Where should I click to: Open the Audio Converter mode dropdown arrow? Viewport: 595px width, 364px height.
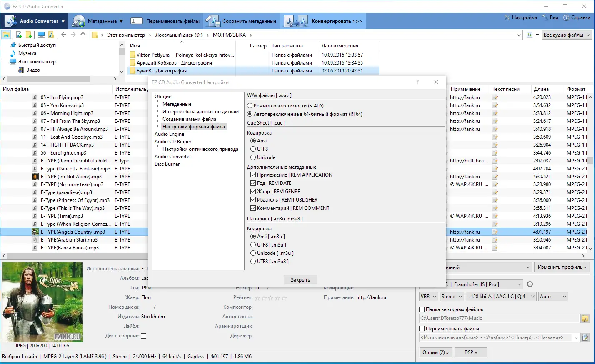[x=63, y=21]
